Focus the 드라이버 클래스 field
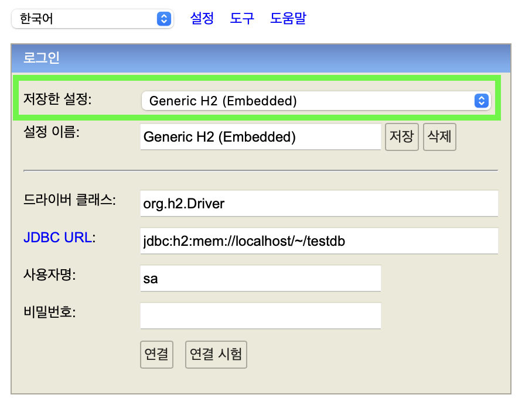Image resolution: width=532 pixels, height=412 pixels. [x=319, y=203]
